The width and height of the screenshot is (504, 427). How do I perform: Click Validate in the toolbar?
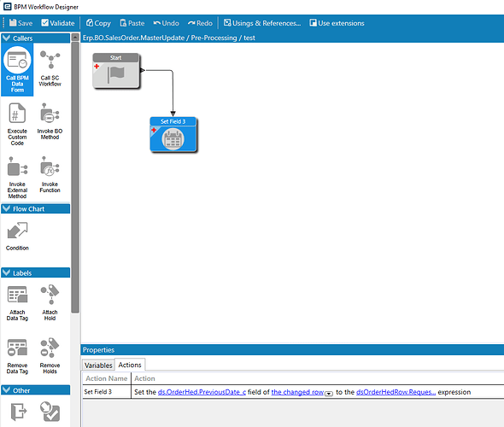[58, 23]
